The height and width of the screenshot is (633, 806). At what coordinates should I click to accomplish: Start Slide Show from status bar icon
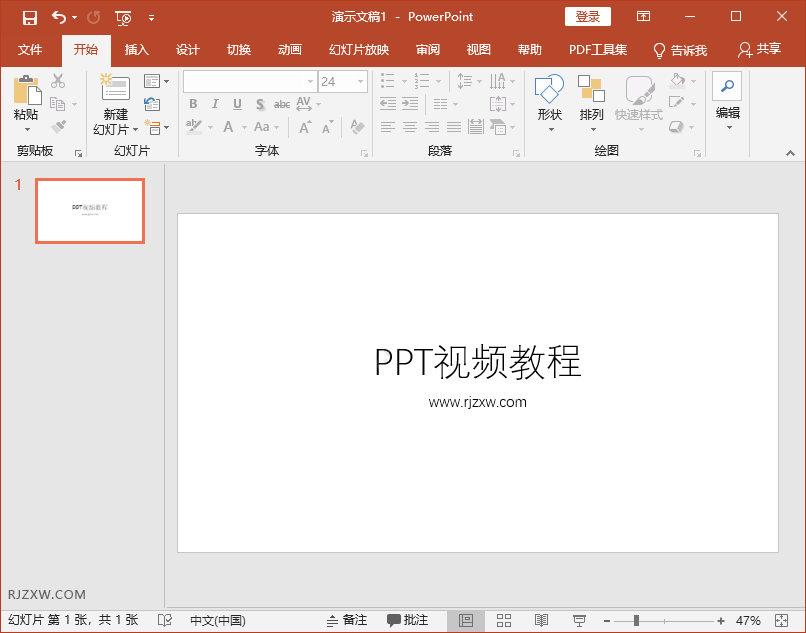tap(579, 620)
